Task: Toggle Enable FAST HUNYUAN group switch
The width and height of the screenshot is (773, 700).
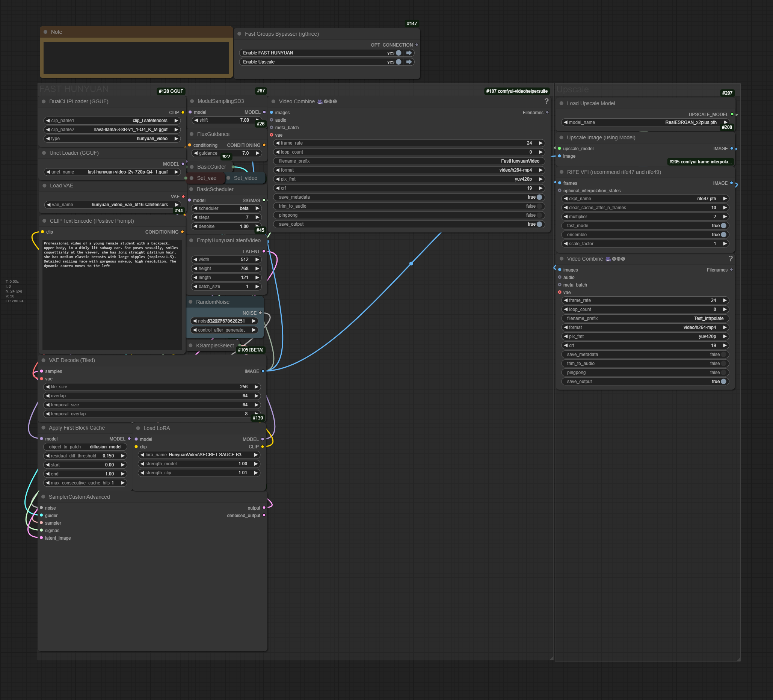Action: [x=399, y=53]
